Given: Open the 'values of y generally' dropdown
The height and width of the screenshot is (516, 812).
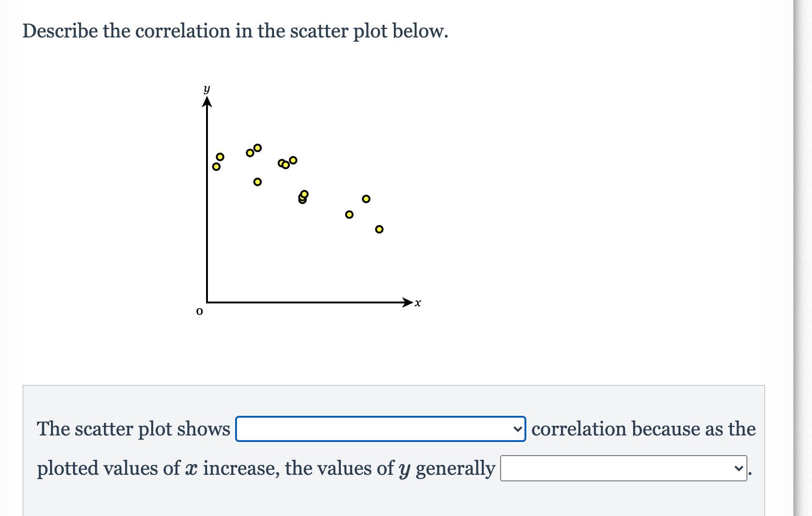Looking at the screenshot, I should tap(623, 468).
